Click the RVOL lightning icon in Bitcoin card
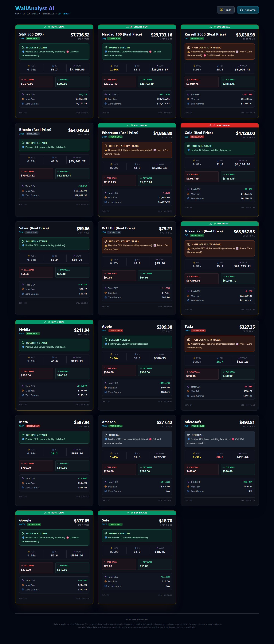This screenshot has height=644, width=274. click(29, 157)
